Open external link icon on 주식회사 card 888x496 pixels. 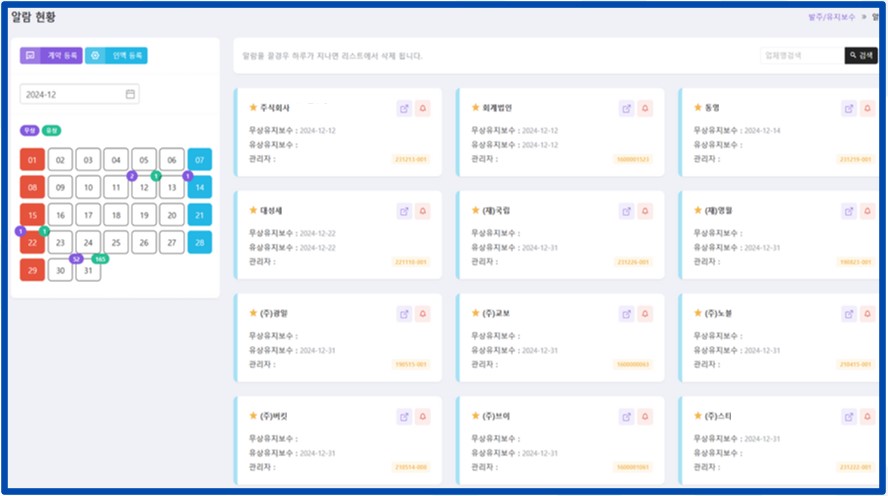404,108
